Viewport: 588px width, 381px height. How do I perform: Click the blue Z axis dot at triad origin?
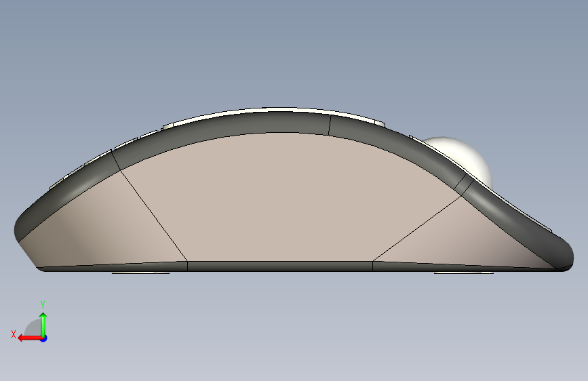pos(44,338)
